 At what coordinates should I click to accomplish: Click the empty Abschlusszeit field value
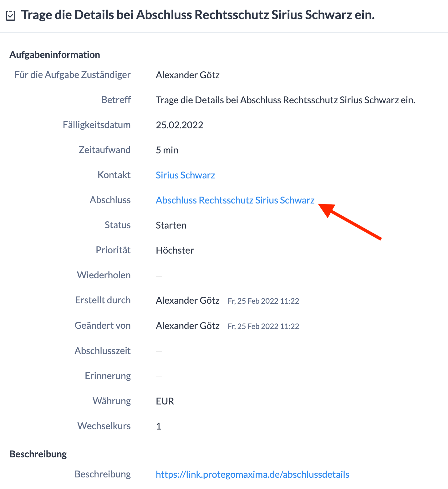[159, 351]
